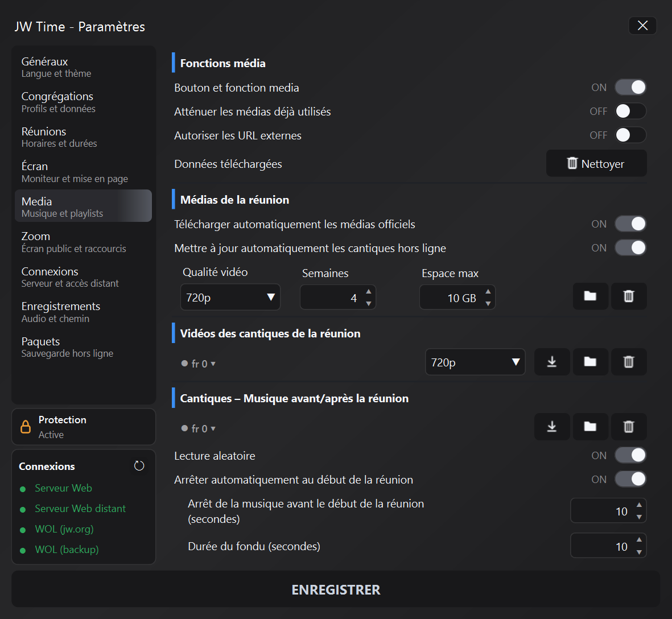Download Vidéos des cantiques de la réunion

coord(551,362)
